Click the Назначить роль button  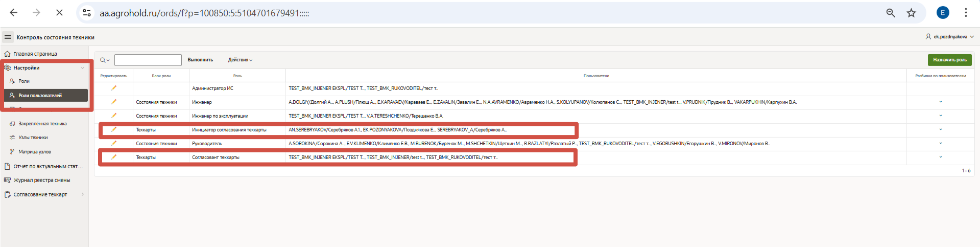tap(949, 60)
